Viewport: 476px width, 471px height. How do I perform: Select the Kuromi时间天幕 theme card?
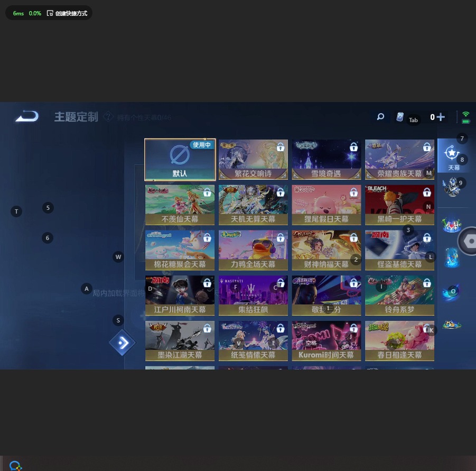click(326, 341)
